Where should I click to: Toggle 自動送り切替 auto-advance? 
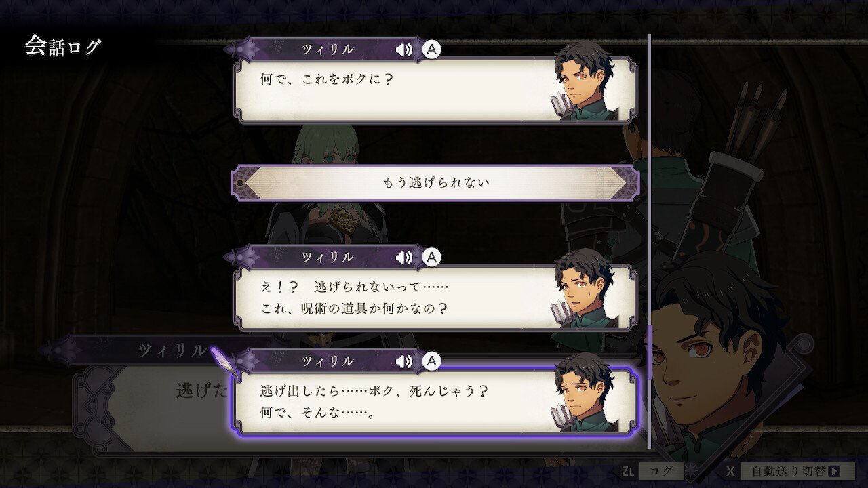pyautogui.click(x=797, y=471)
